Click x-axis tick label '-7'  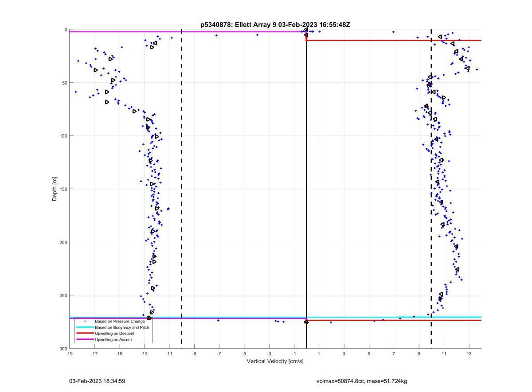219,353
